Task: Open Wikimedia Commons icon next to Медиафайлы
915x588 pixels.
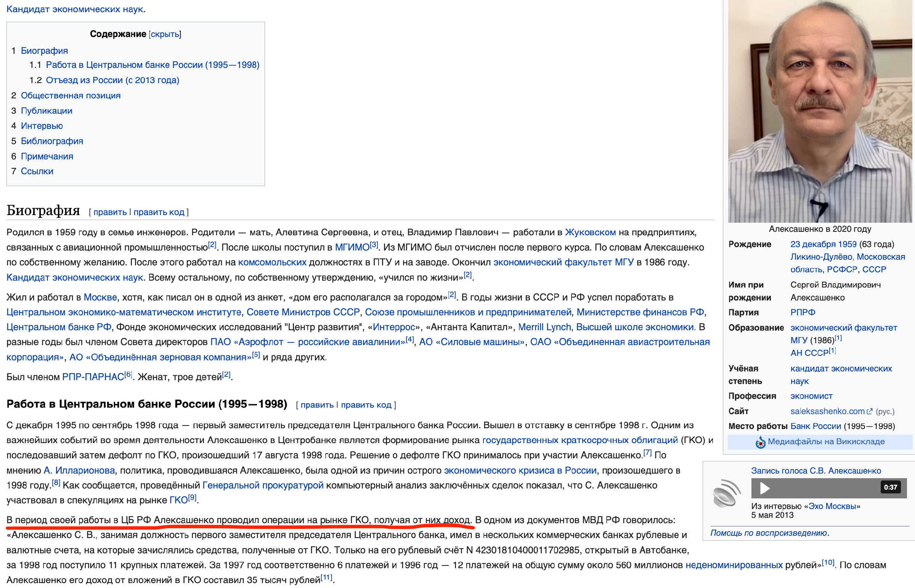Action: pos(760,442)
